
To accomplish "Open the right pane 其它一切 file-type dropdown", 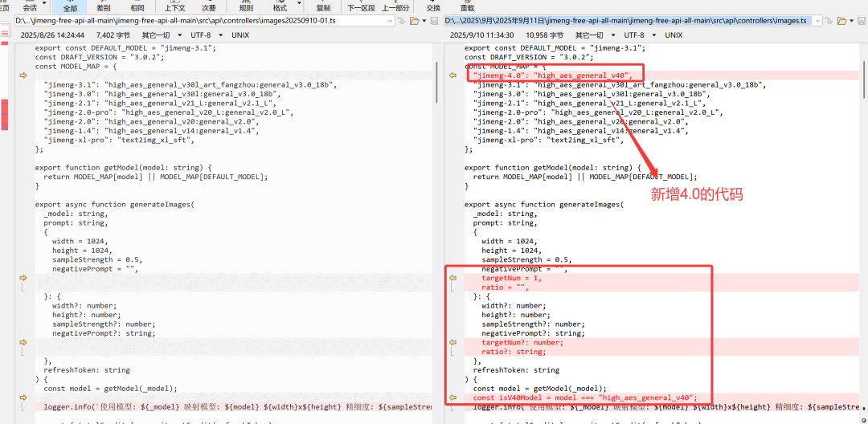I will 593,35.
